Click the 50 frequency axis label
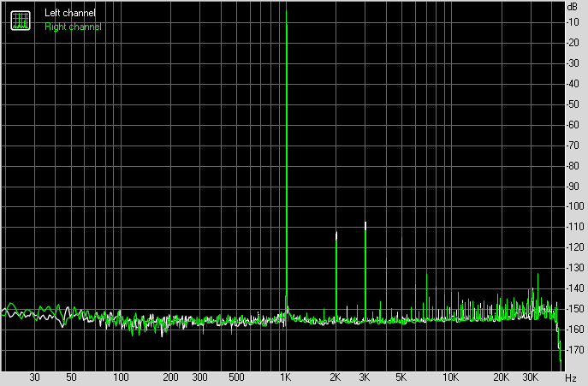588x386 pixels. click(71, 377)
